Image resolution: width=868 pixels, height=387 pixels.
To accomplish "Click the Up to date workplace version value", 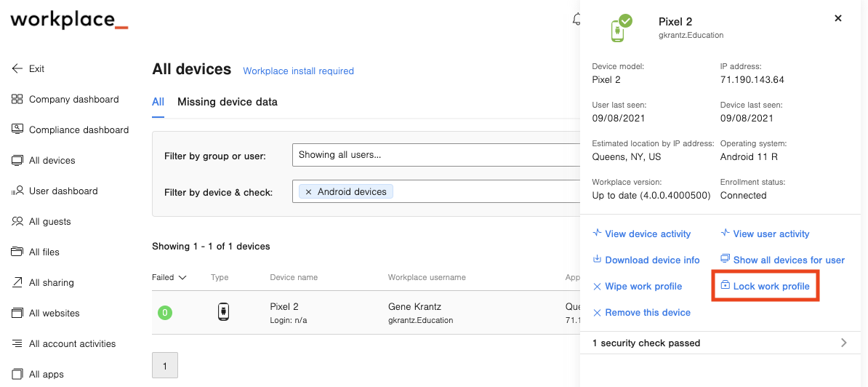I will point(651,196).
